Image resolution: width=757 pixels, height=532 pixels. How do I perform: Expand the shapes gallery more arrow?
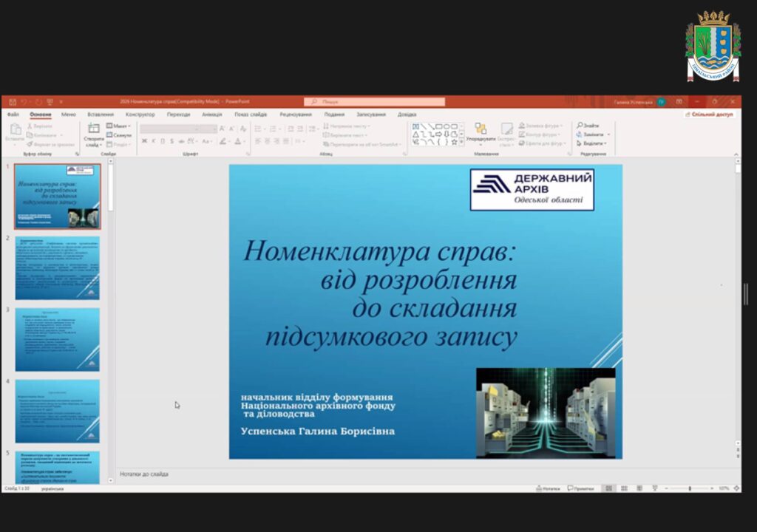461,143
